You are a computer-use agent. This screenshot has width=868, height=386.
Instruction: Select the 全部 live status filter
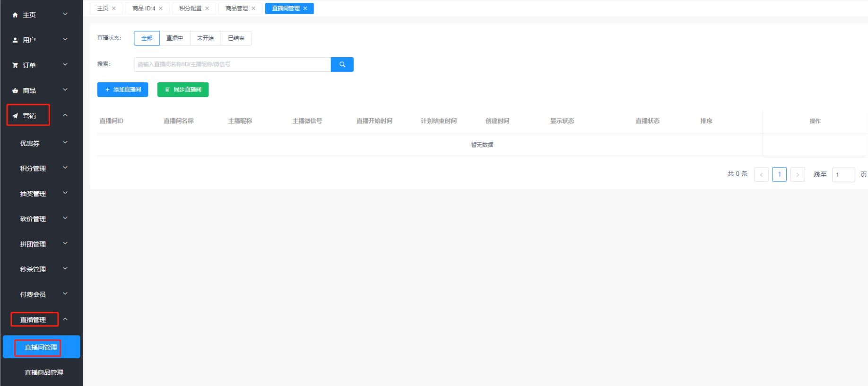point(147,38)
